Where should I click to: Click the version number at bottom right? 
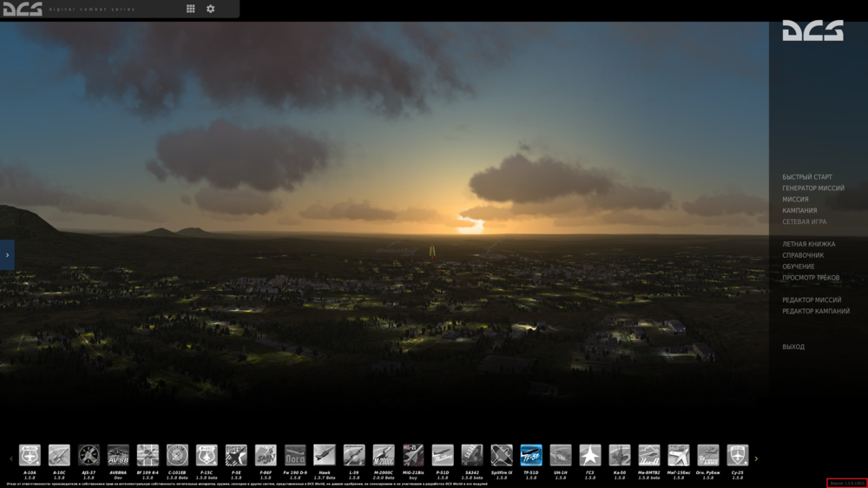(x=847, y=484)
